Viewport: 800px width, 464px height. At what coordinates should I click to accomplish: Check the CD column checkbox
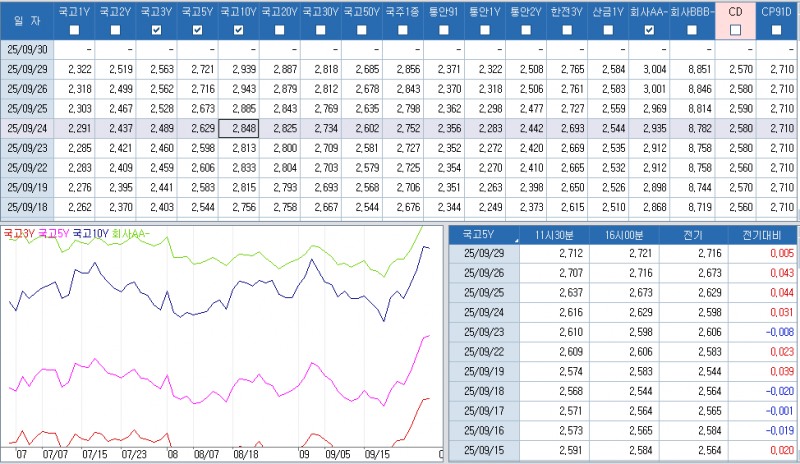pyautogui.click(x=736, y=30)
